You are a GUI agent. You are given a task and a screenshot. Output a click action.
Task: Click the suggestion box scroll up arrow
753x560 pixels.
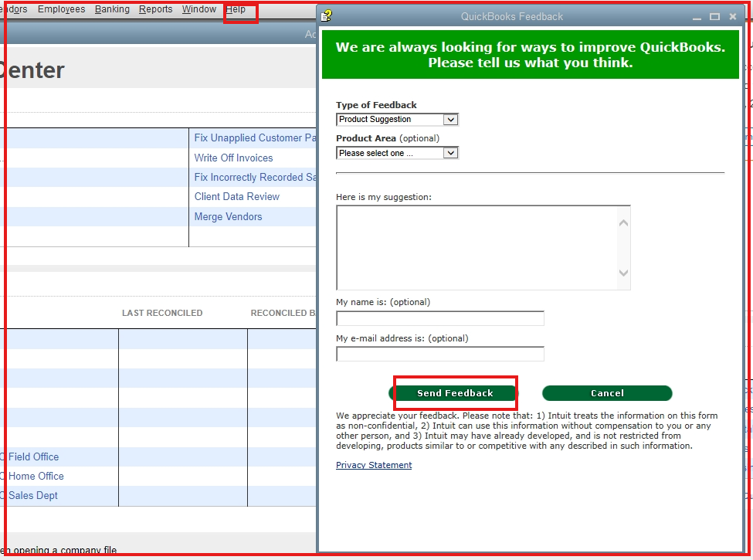click(x=623, y=223)
